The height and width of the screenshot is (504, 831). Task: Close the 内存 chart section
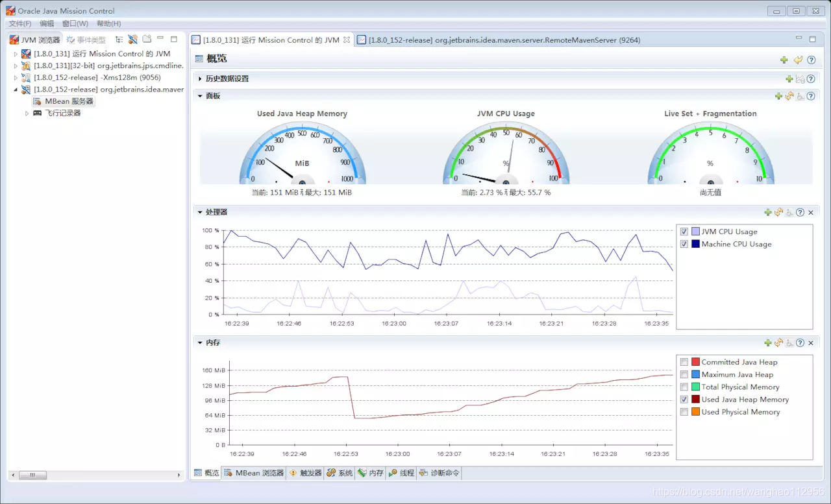pos(810,342)
